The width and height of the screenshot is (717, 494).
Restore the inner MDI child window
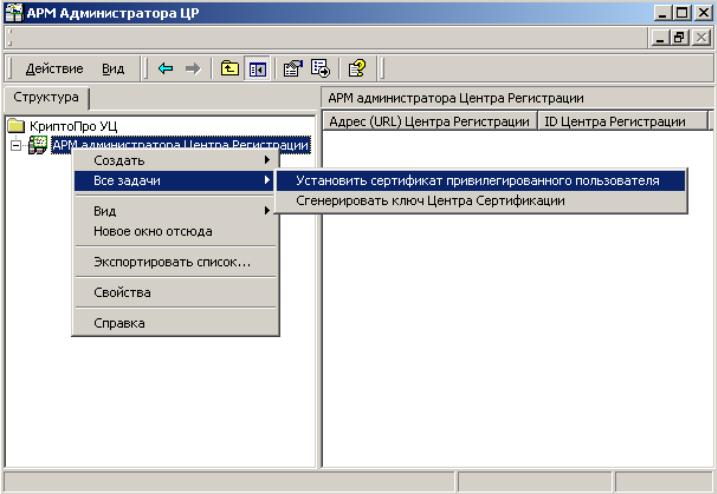(679, 38)
